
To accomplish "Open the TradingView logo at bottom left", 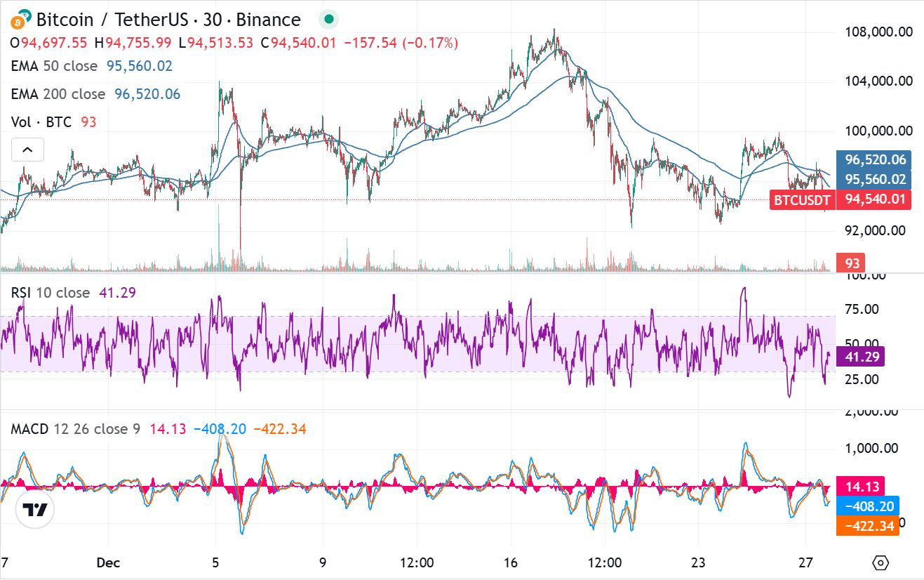I will pyautogui.click(x=34, y=510).
